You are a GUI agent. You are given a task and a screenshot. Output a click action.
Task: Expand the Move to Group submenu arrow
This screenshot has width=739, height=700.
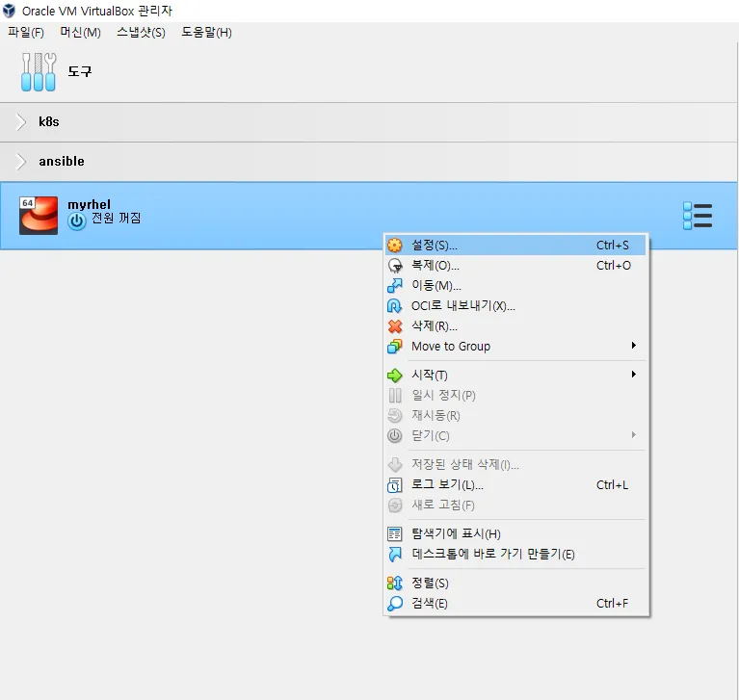(634, 346)
